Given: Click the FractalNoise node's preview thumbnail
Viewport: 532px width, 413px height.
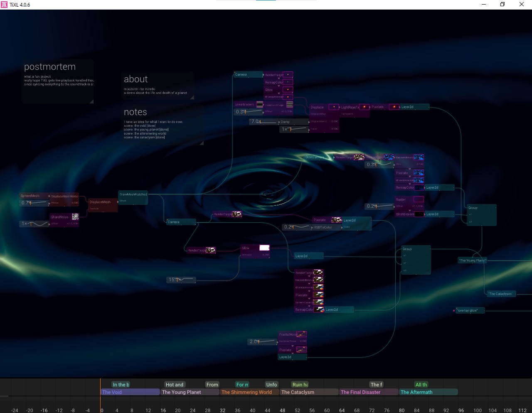Looking at the screenshot, I should [302, 334].
